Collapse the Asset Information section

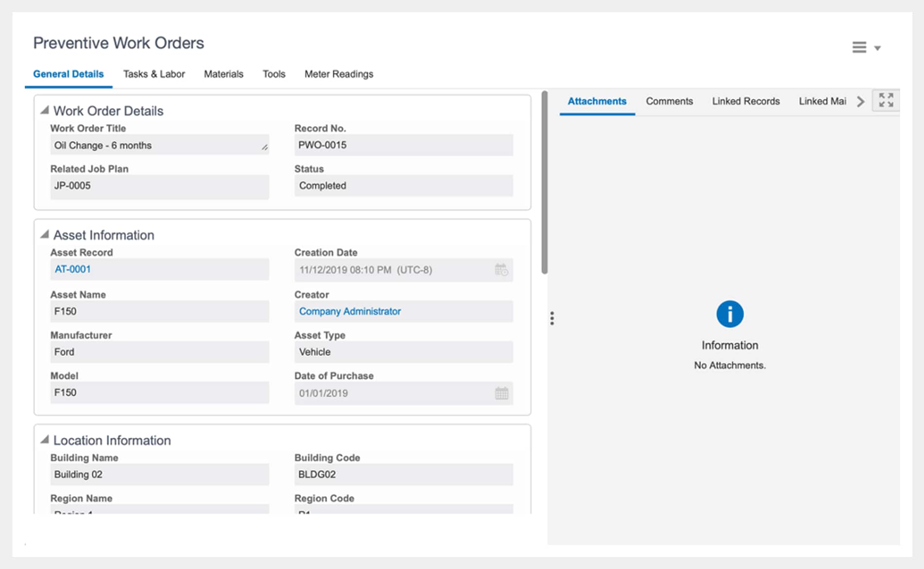point(45,234)
